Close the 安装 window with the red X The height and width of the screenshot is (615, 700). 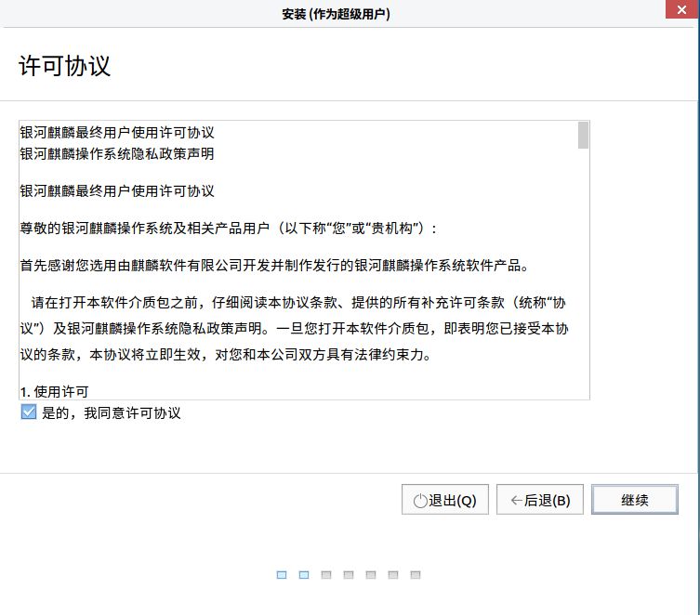[681, 9]
